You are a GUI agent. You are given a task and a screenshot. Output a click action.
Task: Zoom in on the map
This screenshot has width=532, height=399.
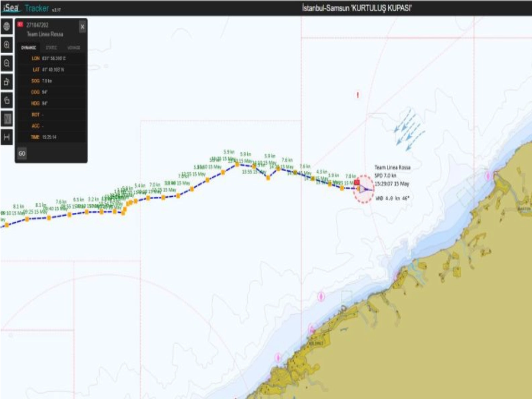(x=7, y=45)
